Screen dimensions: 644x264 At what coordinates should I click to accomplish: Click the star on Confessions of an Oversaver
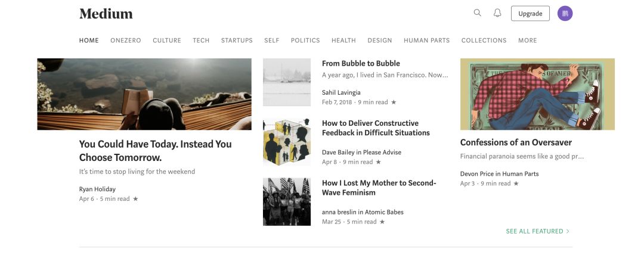click(516, 184)
